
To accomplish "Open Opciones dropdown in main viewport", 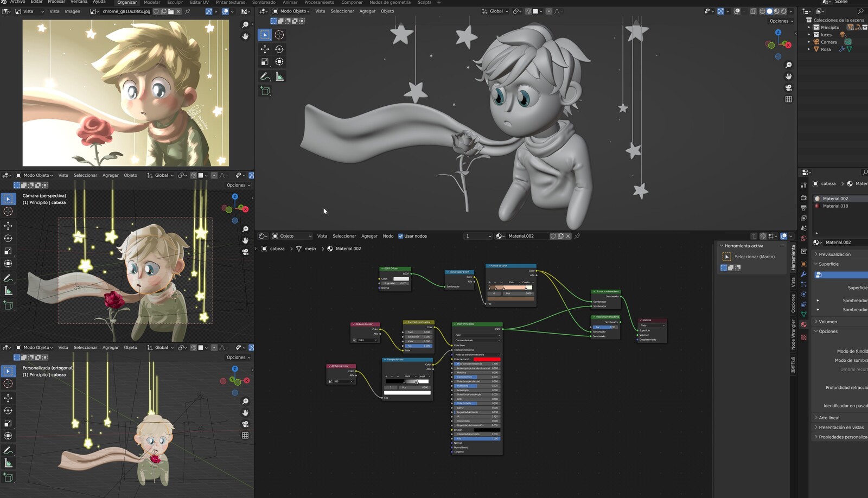I will [x=781, y=21].
